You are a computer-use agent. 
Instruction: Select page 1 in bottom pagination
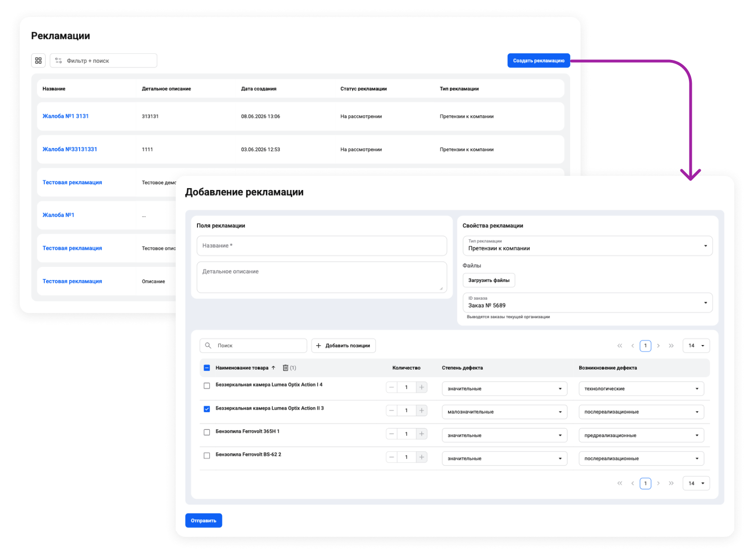[645, 483]
